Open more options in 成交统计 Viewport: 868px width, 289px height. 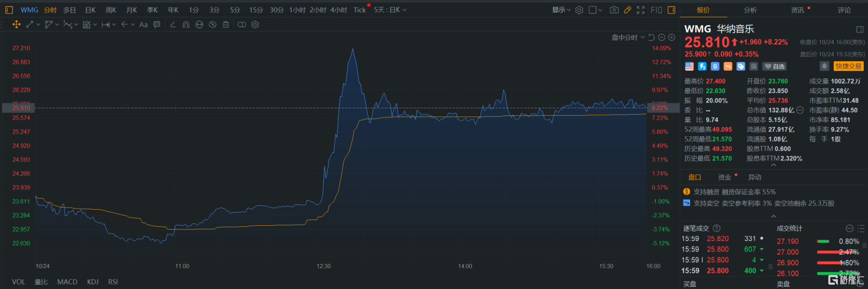point(849,228)
